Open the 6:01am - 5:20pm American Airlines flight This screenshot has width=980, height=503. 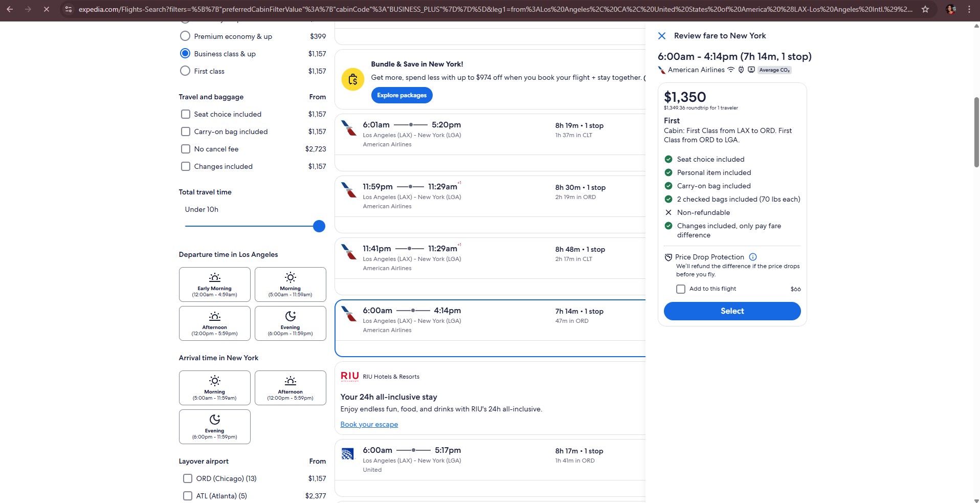click(x=490, y=142)
